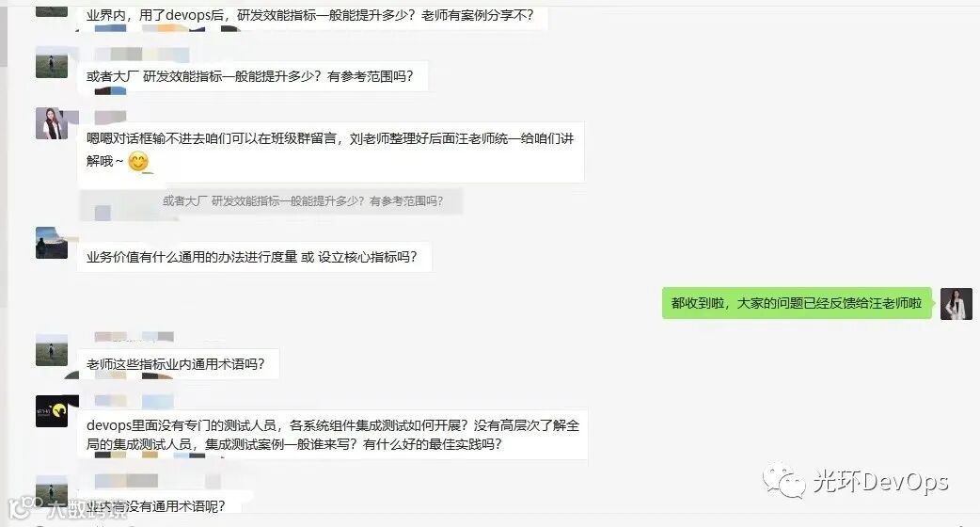Open the black moon-logo avatar profile
The image size is (980, 527).
coord(52,410)
